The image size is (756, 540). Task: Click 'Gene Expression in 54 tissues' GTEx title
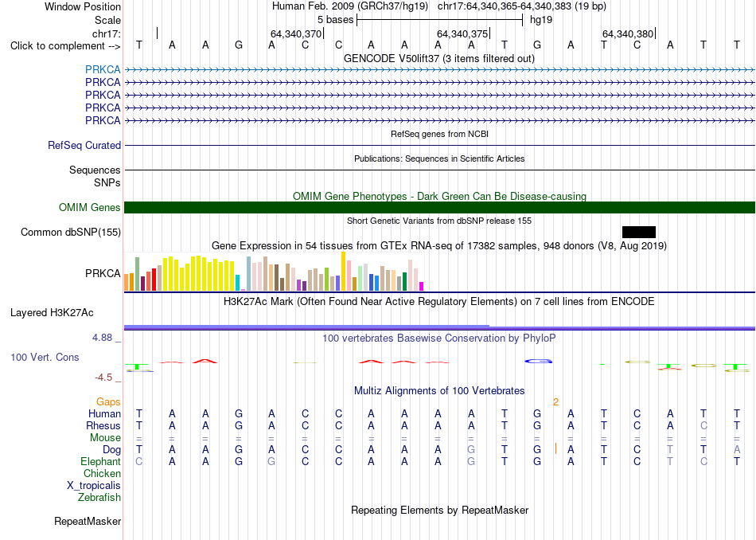(439, 245)
